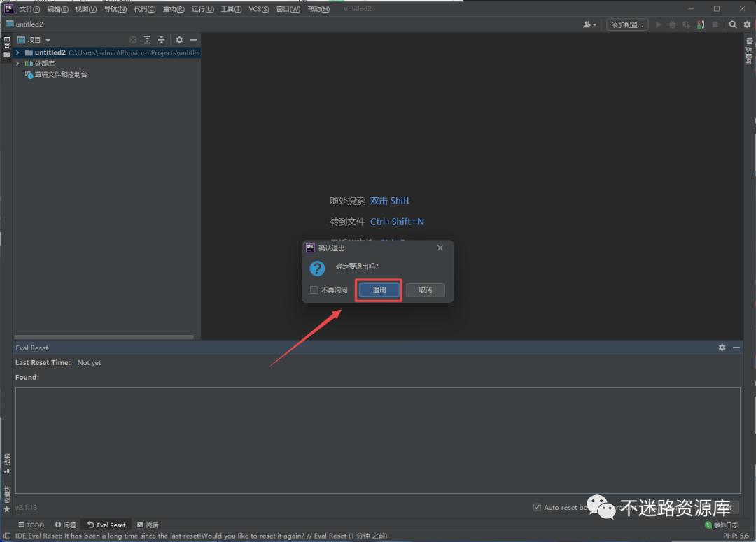Open the 运行(U) menu
This screenshot has height=542, width=756.
click(x=202, y=9)
